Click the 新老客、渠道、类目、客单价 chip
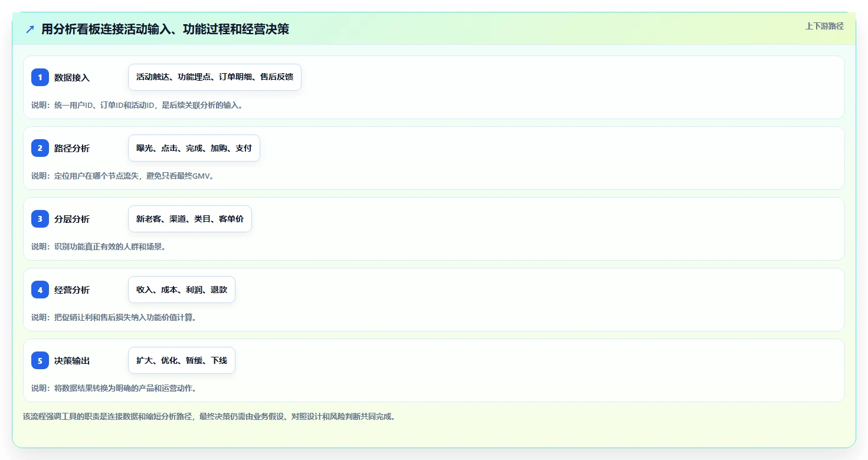This screenshot has width=868, height=460. [x=190, y=219]
